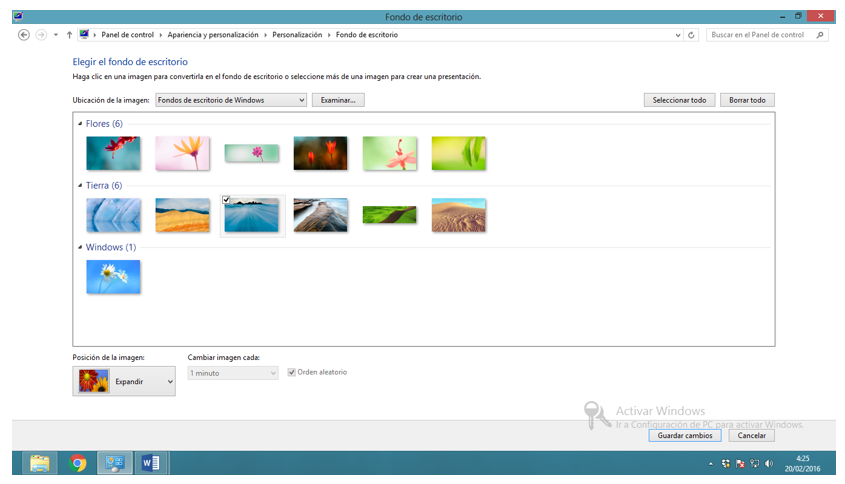Click the Control Panel icon in address bar

point(84,34)
